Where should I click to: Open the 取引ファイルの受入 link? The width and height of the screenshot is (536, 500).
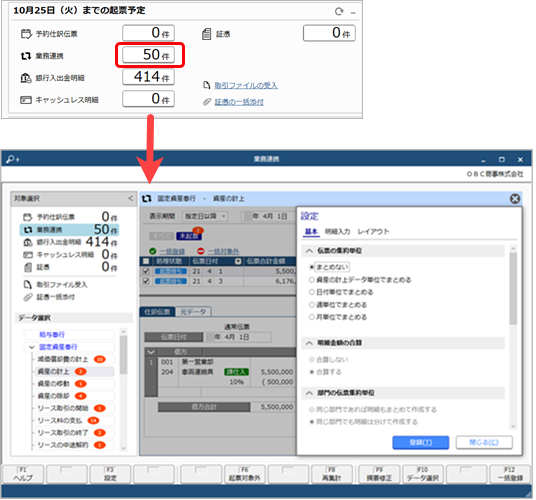(245, 85)
